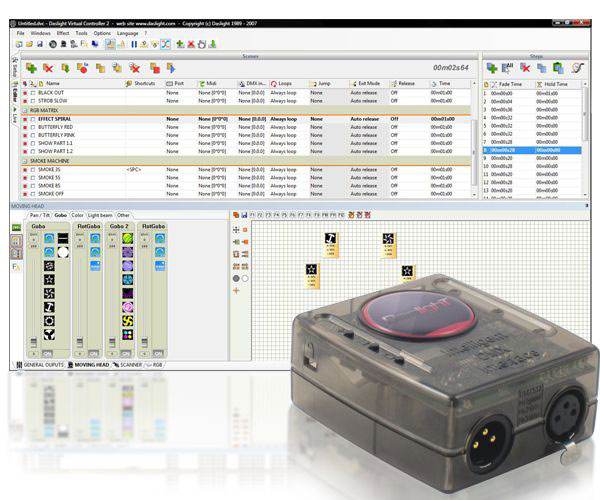600x500 pixels.
Task: Click the Name column header
Action: tap(52, 83)
